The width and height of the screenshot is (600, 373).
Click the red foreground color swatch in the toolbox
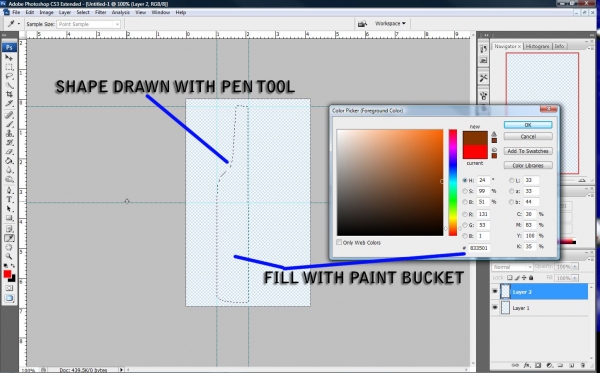(x=7, y=274)
